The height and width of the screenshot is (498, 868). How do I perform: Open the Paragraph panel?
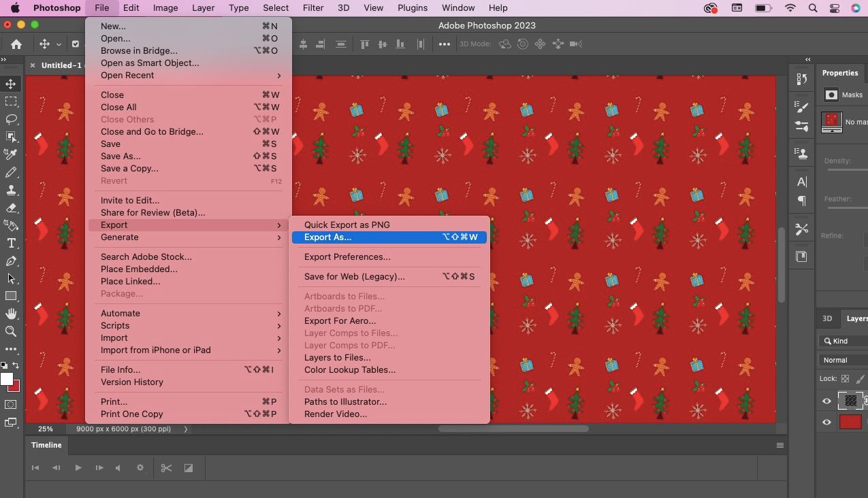click(801, 199)
